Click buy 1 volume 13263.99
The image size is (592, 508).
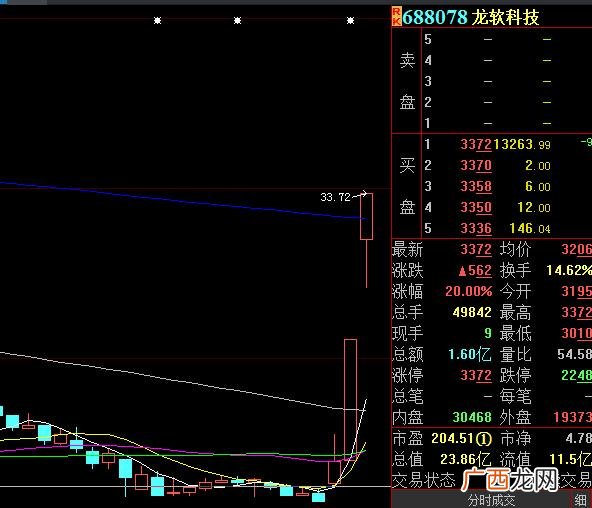tap(522, 145)
